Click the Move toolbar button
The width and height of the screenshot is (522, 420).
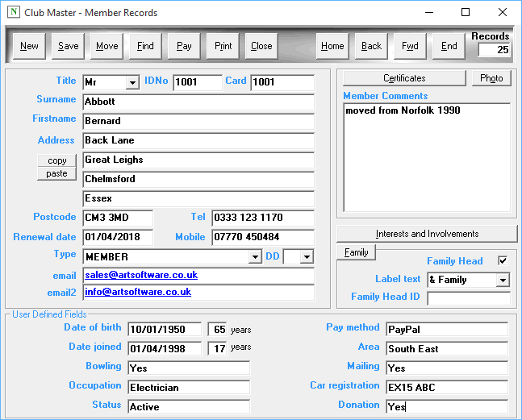click(106, 46)
